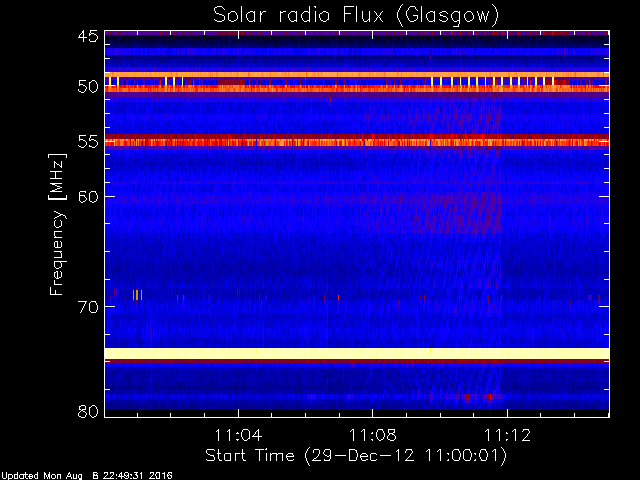Click the red-orange emission band at 55 MHz
Viewport: 640px width, 480px height.
pos(357,142)
